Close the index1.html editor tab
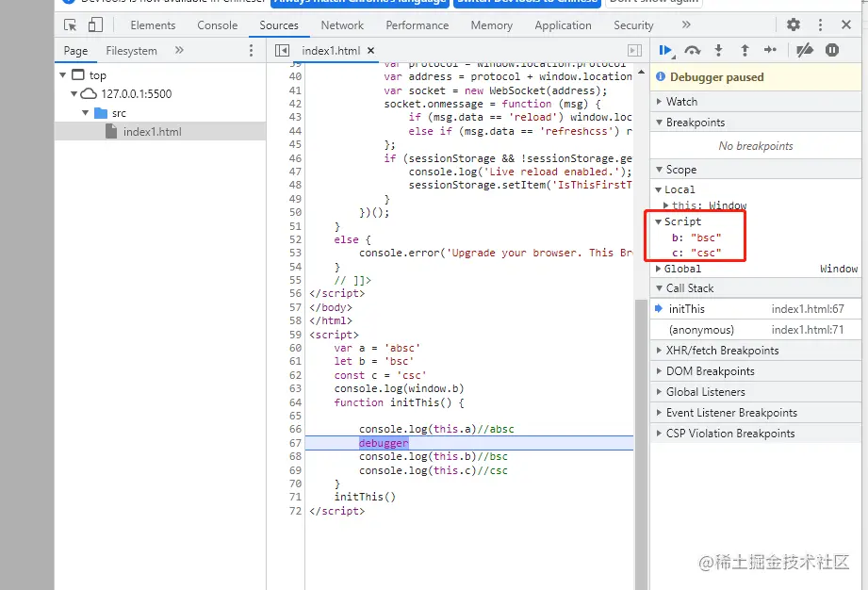This screenshot has height=590, width=868. point(371,50)
